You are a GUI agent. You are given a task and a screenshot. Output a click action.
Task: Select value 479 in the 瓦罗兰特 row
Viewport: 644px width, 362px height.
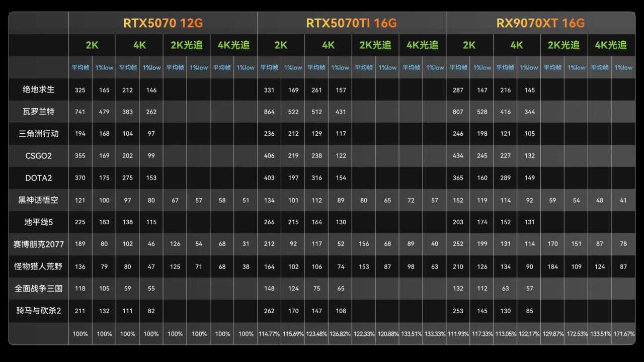click(104, 112)
